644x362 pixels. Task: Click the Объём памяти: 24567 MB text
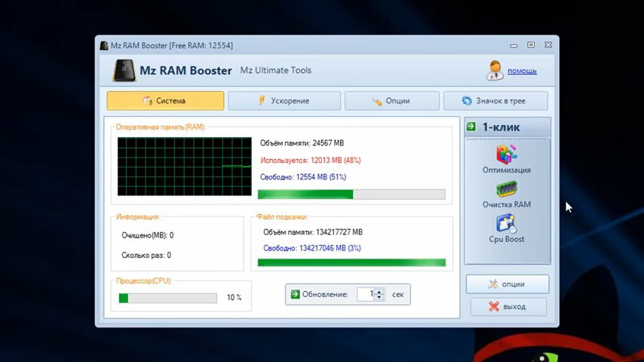tap(302, 143)
